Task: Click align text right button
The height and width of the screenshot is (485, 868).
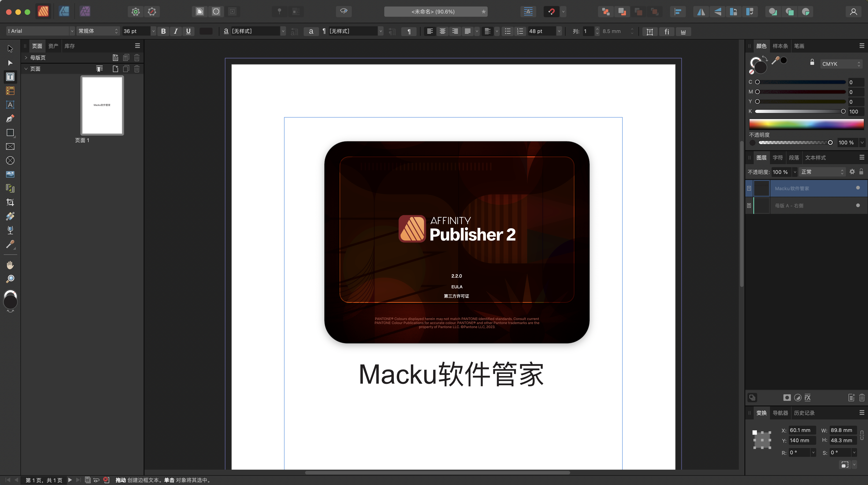Action: pos(455,31)
